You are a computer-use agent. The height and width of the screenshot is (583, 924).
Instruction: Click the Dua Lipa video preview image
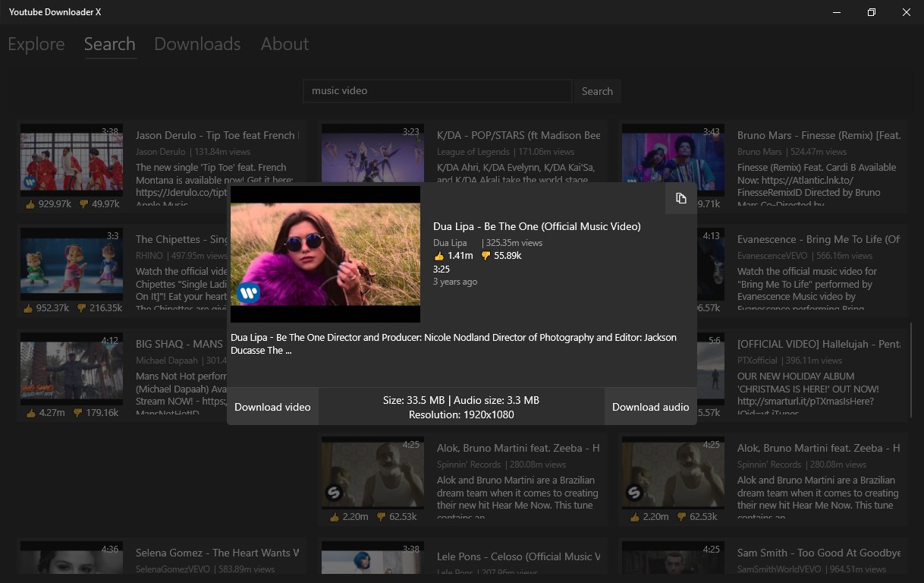(x=325, y=254)
